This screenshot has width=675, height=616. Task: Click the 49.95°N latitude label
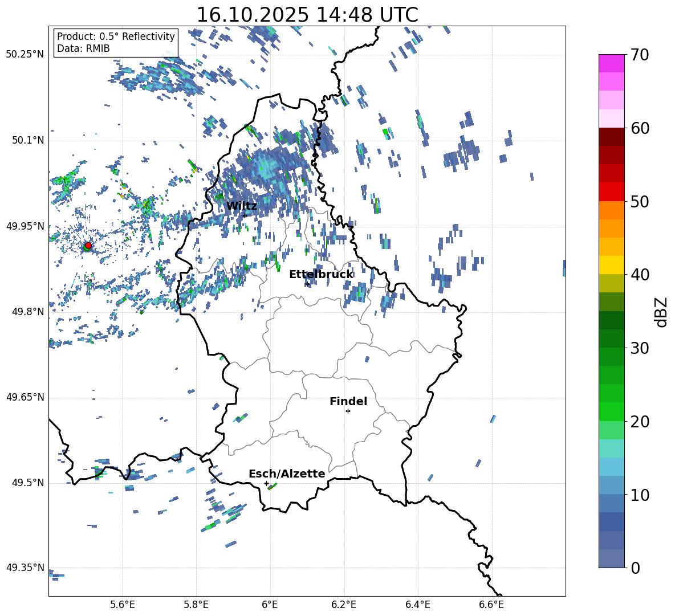(x=25, y=226)
